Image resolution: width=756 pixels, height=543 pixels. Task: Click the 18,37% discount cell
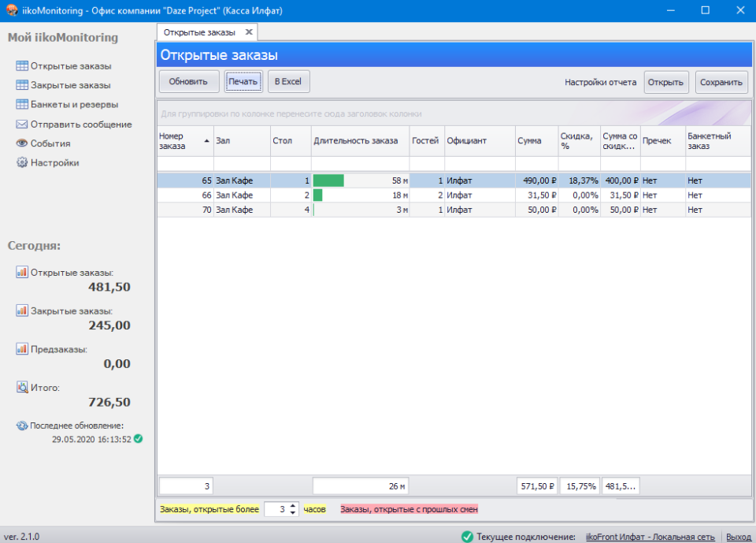(579, 180)
